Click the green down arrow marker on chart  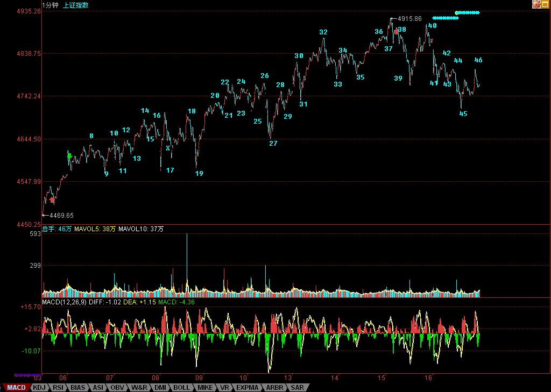(x=69, y=156)
